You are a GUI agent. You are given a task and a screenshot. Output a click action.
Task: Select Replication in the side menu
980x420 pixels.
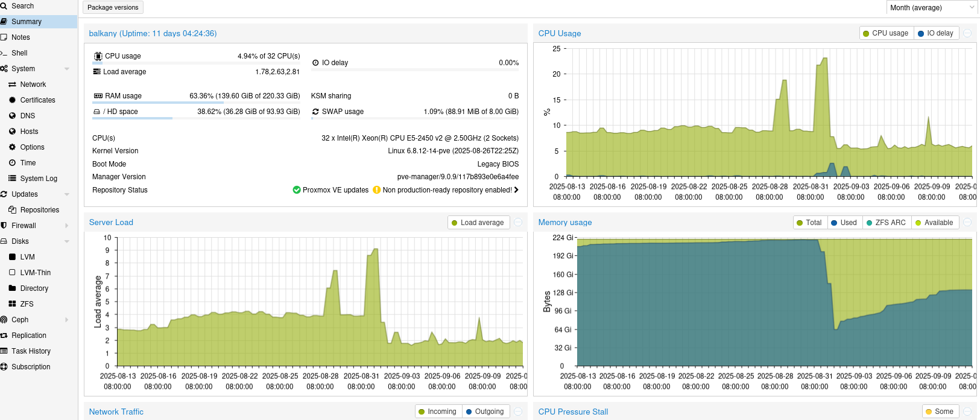coord(29,336)
